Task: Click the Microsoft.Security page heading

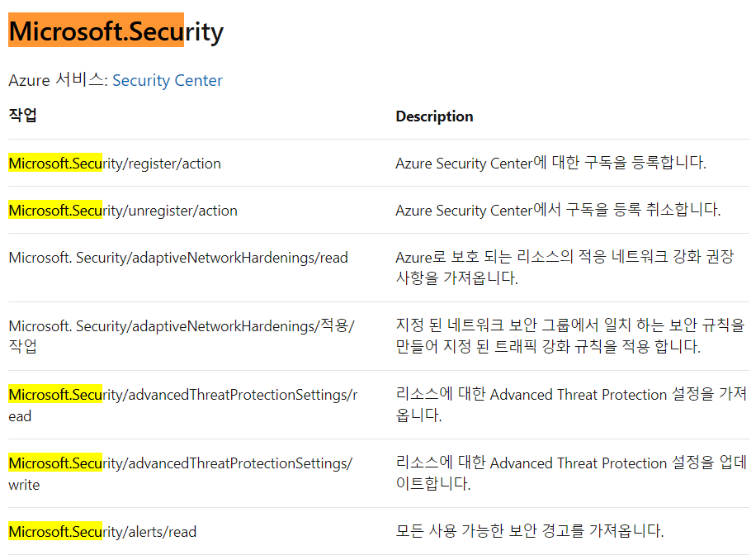Action: (x=116, y=31)
